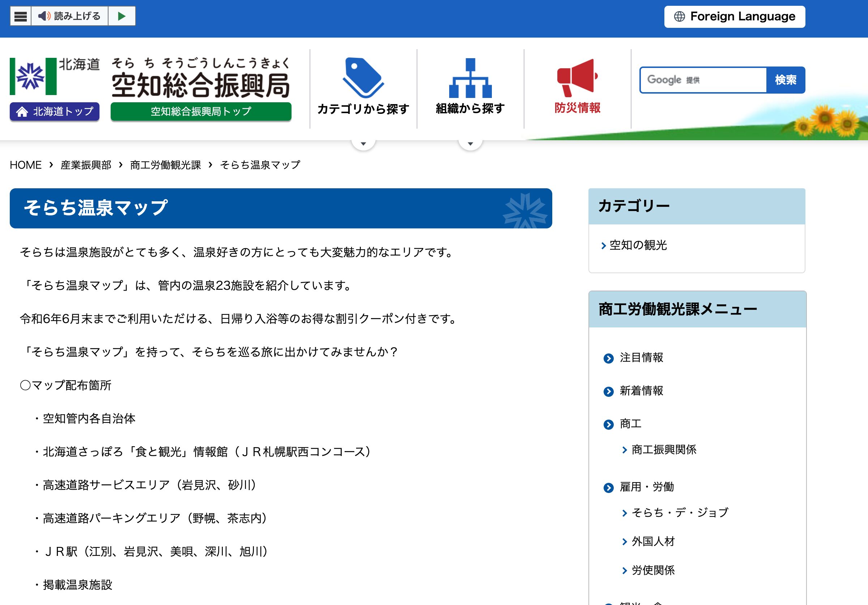Image resolution: width=868 pixels, height=605 pixels.
Task: Click the home icon on 北海道トップ
Action: coord(23,111)
